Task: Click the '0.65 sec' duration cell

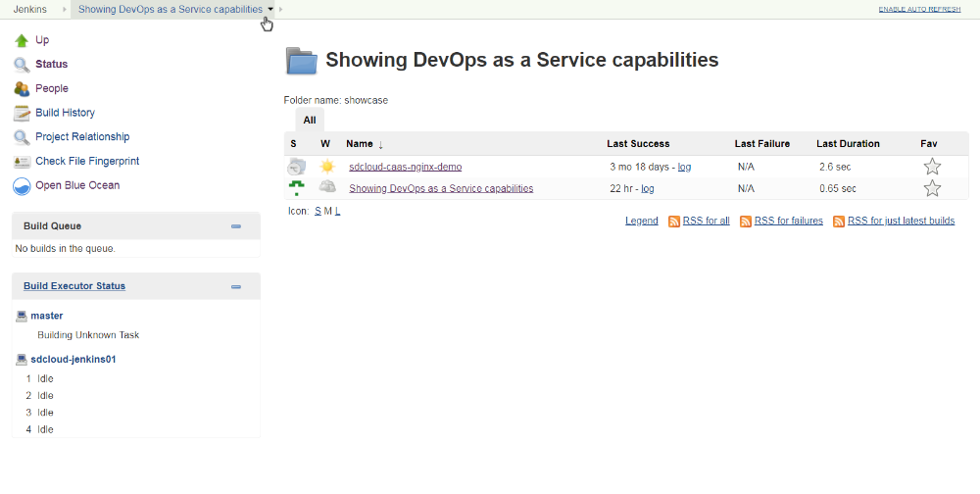Action: pos(838,188)
